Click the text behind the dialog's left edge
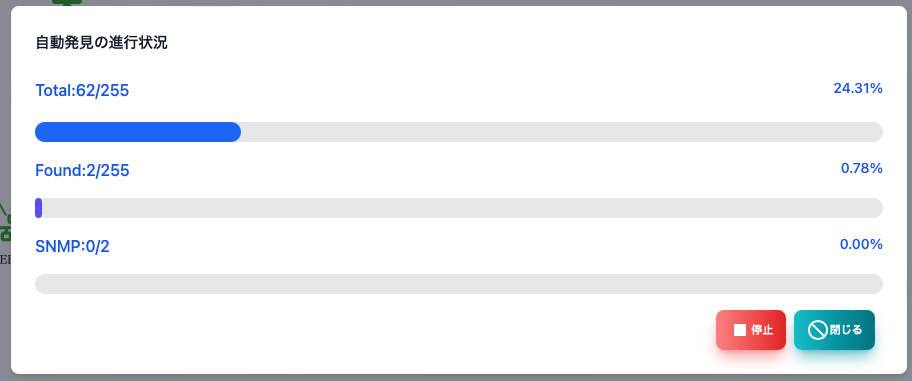Viewport: 912px width, 381px height. [x=5, y=259]
